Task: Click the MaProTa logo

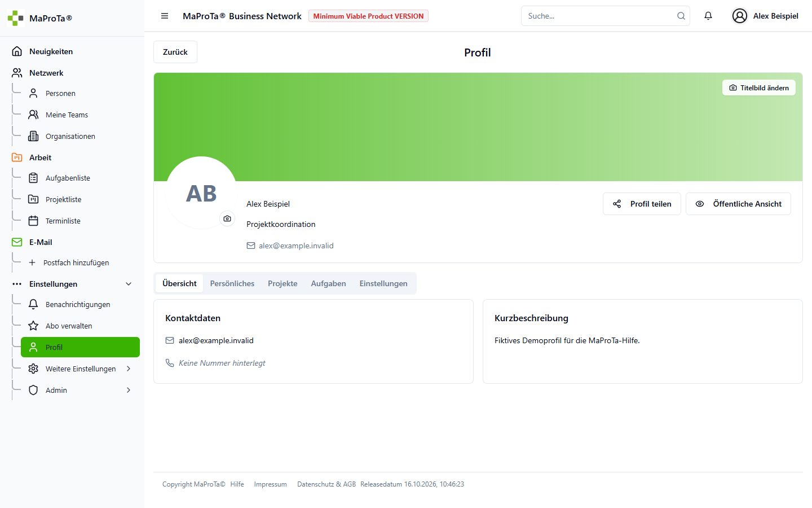Action: [x=15, y=18]
